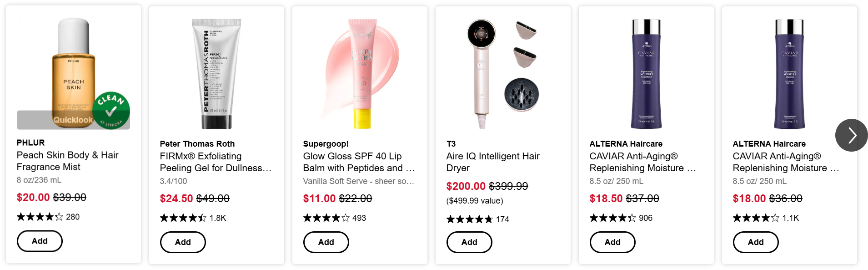Click the Clean at Sephora badge

[x=111, y=111]
